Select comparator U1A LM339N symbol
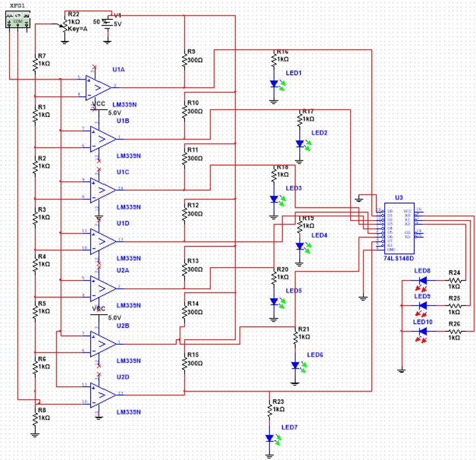 [97, 87]
